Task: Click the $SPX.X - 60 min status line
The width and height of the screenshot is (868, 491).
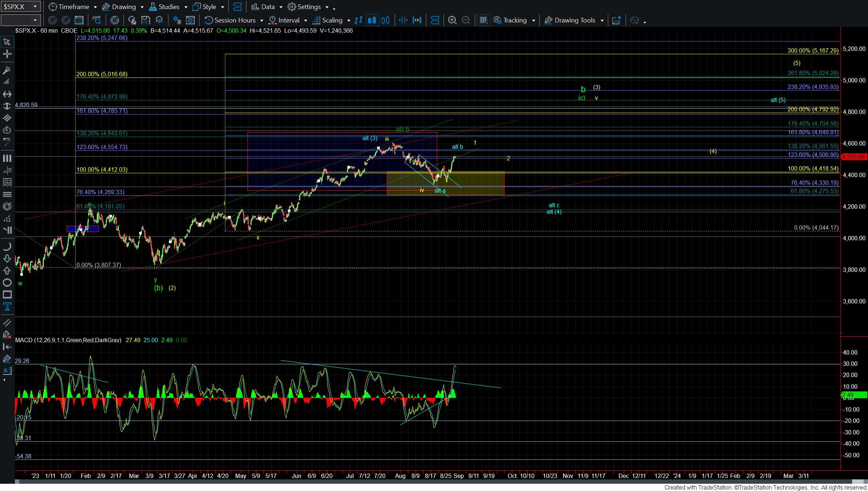Action: pyautogui.click(x=184, y=31)
